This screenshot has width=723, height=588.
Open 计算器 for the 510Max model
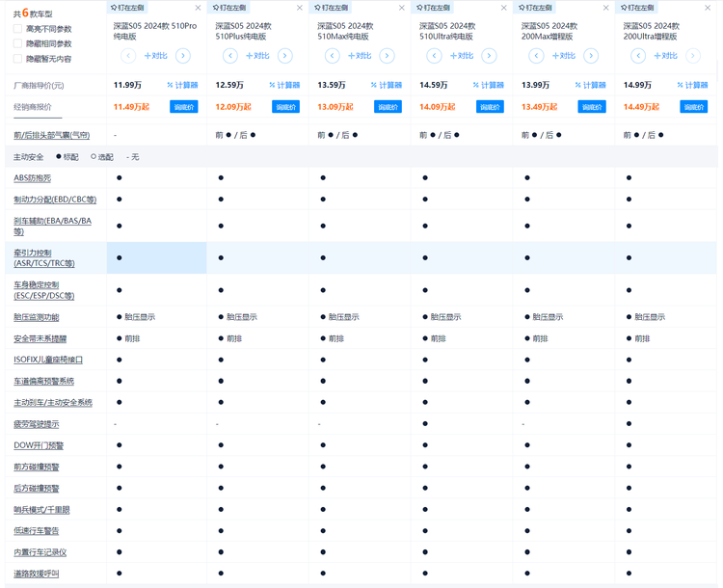click(386, 85)
